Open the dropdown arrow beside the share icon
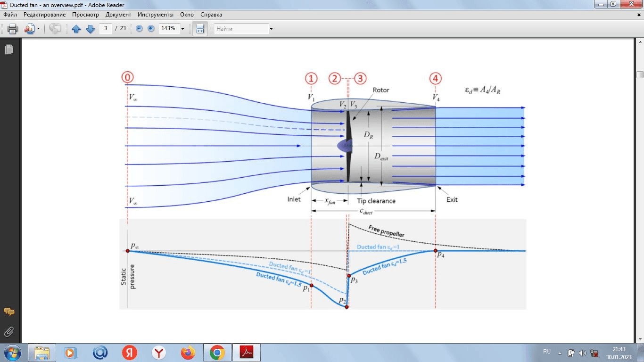Screen dimensions: 644x362 click(x=38, y=29)
